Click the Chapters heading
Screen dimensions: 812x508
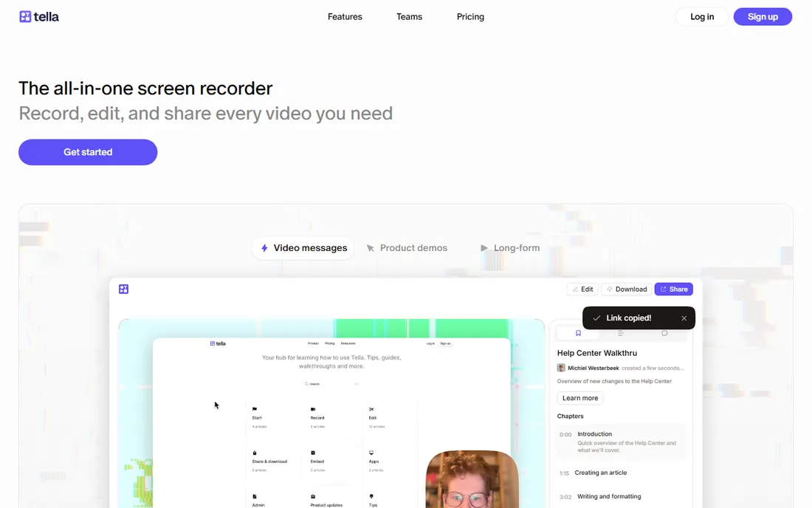(570, 416)
